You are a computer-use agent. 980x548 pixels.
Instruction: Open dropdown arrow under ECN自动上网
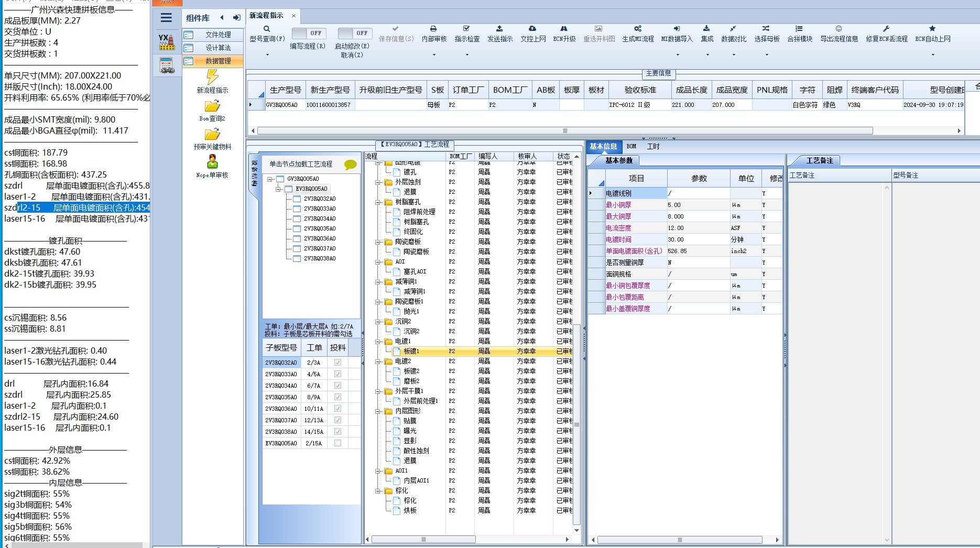(932, 54)
